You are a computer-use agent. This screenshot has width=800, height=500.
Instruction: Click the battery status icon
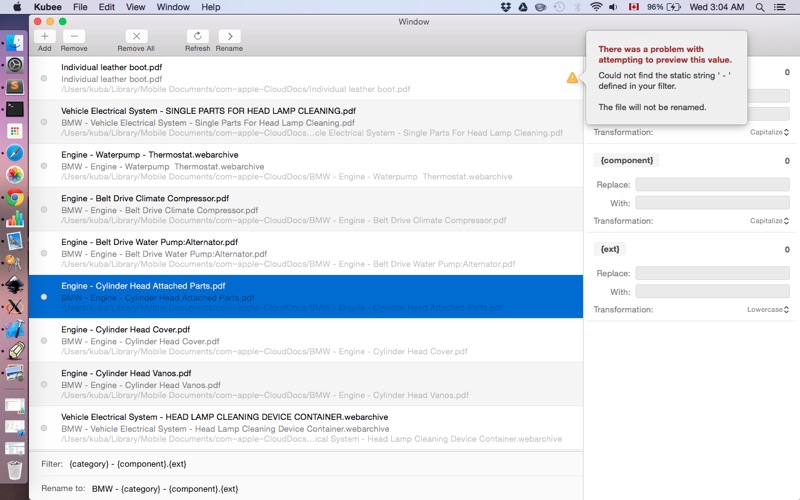(x=674, y=7)
